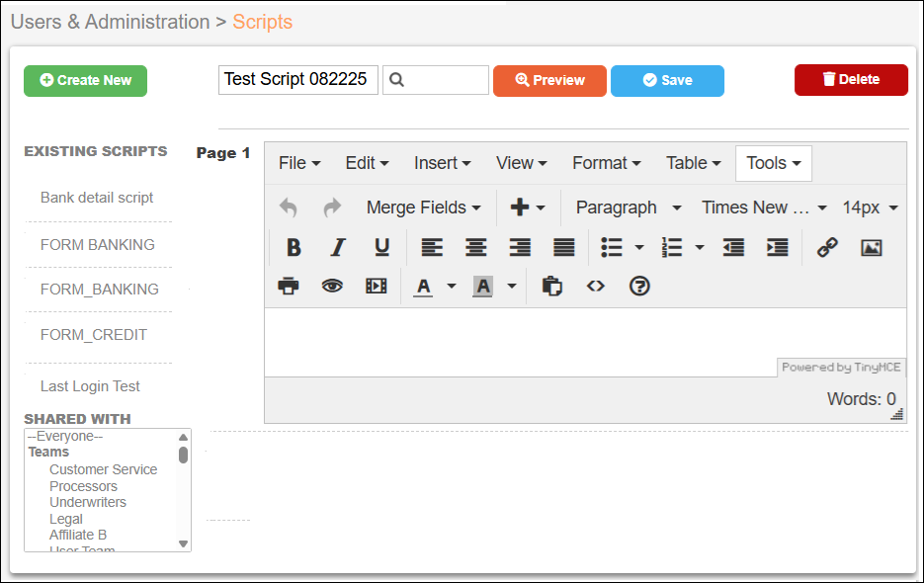Click the script name field Test Script 082225
The height and width of the screenshot is (583, 924).
pyautogui.click(x=298, y=80)
